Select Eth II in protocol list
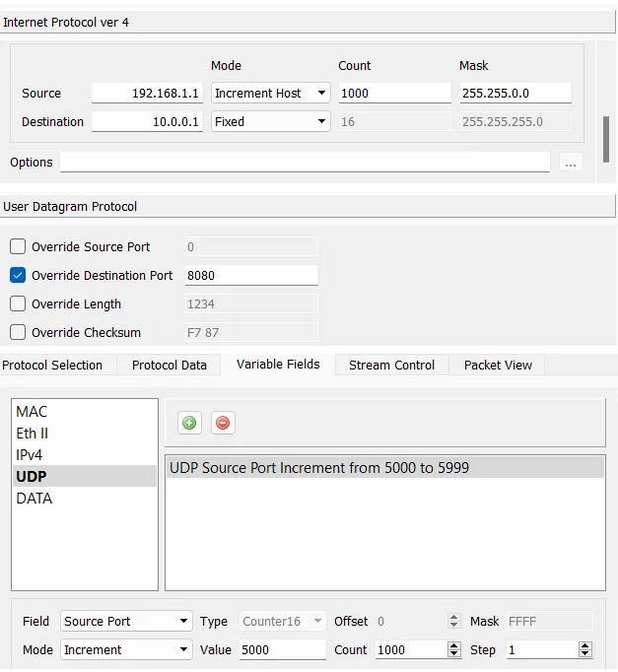 click(85, 434)
